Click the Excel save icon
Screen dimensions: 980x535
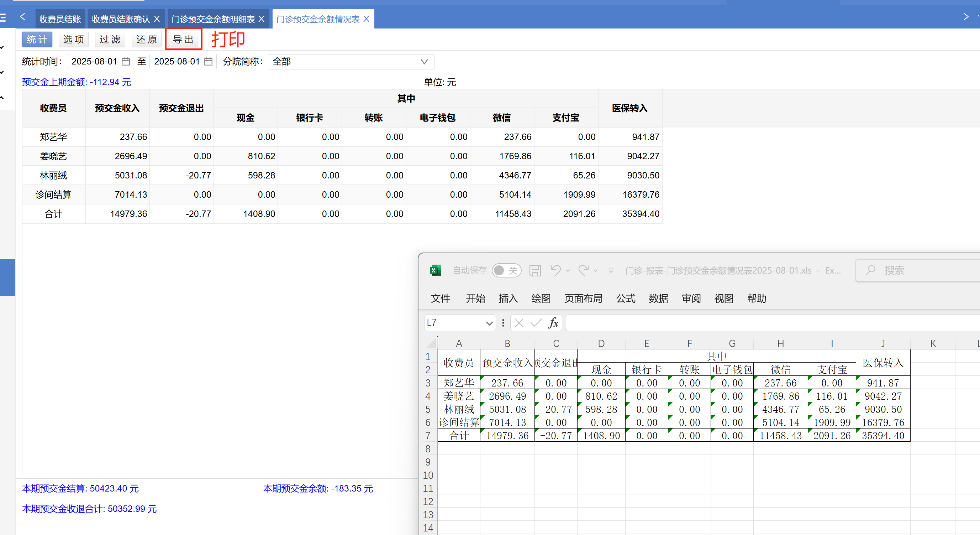click(535, 270)
